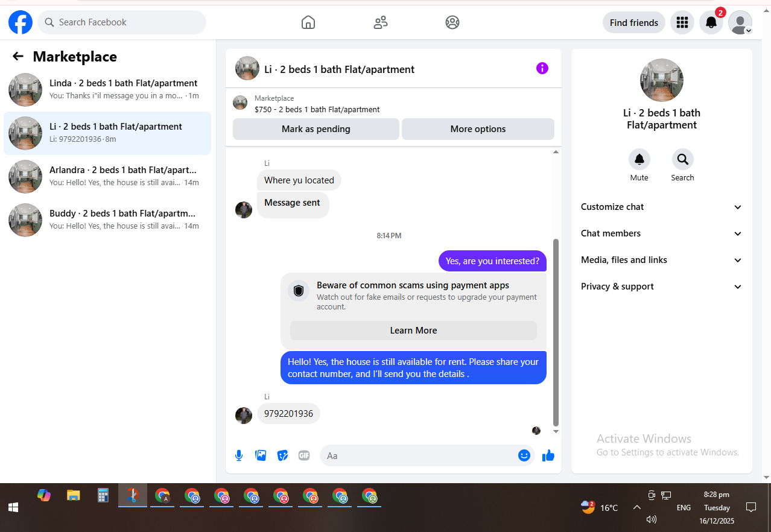This screenshot has height=532, width=771.
Task: Open the emoji smiley picker
Action: tap(524, 455)
